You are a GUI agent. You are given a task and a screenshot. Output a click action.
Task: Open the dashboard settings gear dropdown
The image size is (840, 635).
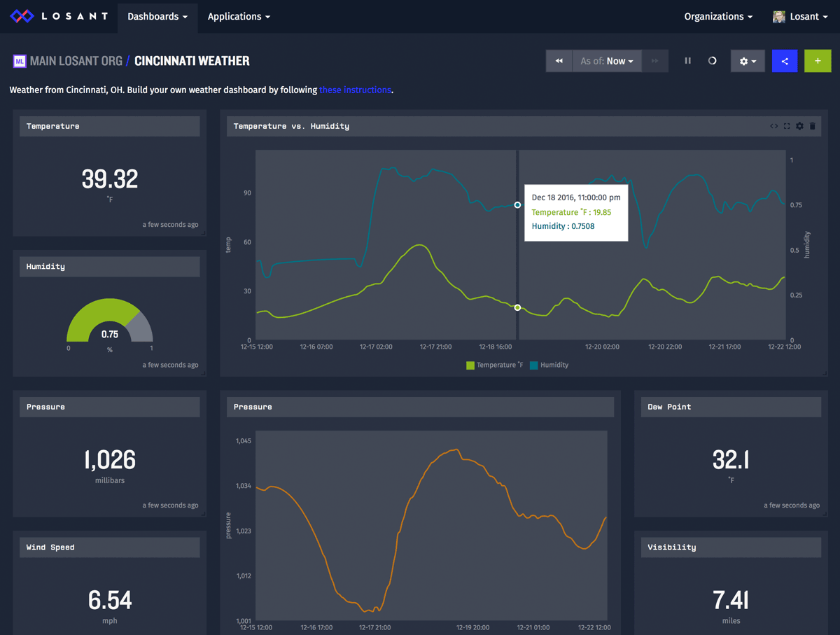(x=747, y=61)
